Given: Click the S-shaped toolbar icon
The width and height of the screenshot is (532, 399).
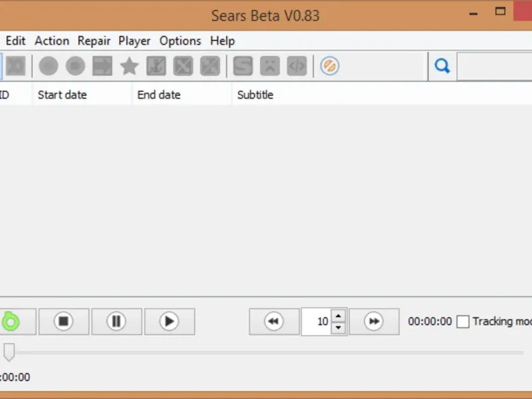Looking at the screenshot, I should coord(243,66).
